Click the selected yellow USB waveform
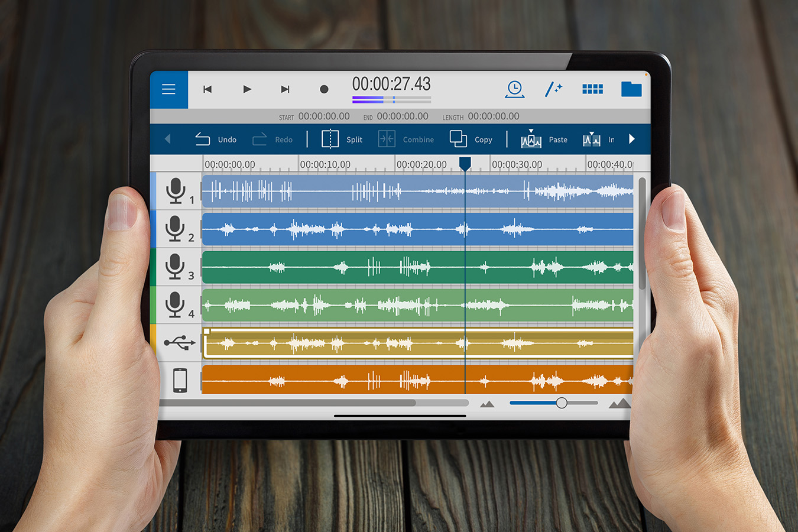798x532 pixels. [418, 343]
